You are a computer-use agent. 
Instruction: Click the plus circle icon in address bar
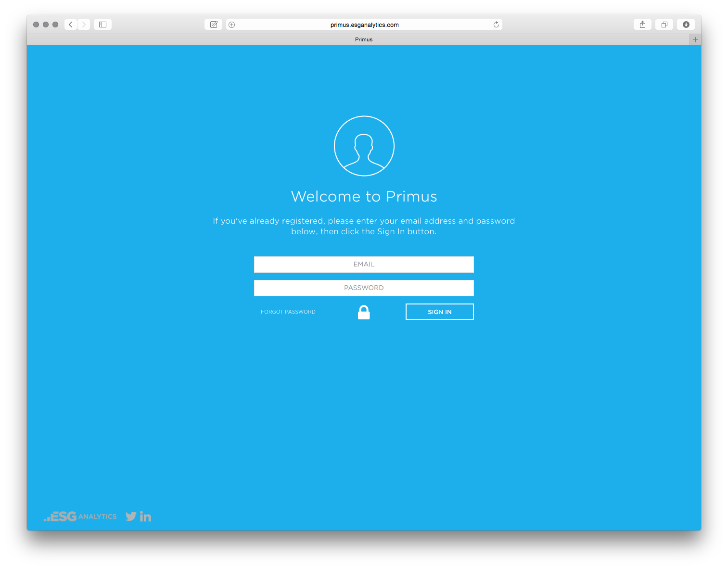232,25
